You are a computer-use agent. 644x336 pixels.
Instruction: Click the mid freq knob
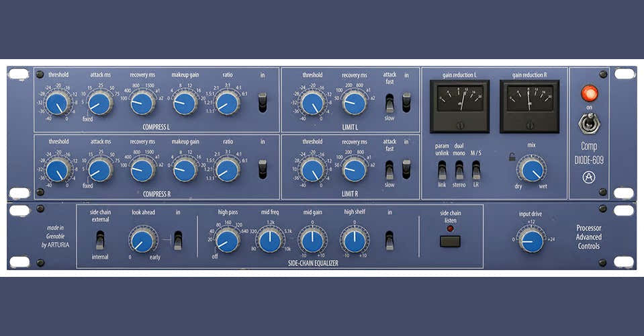[x=270, y=241]
